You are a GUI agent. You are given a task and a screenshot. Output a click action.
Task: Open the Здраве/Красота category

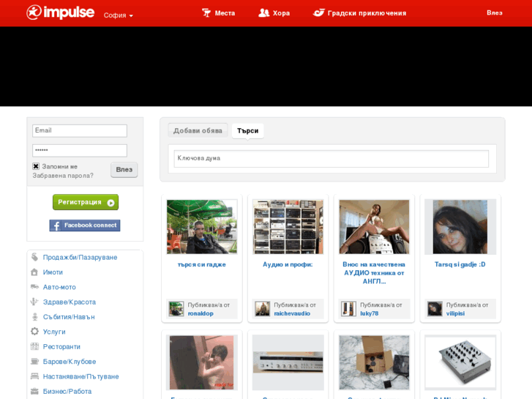pyautogui.click(x=70, y=302)
